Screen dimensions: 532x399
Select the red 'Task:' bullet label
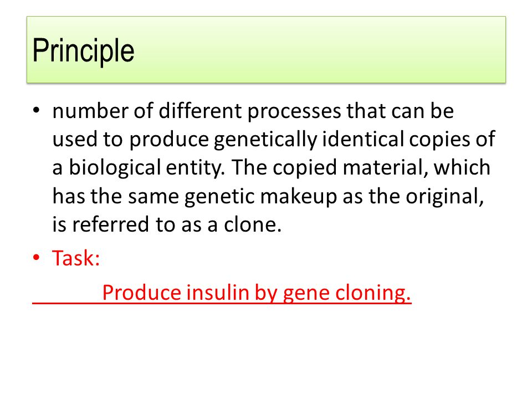point(76,258)
